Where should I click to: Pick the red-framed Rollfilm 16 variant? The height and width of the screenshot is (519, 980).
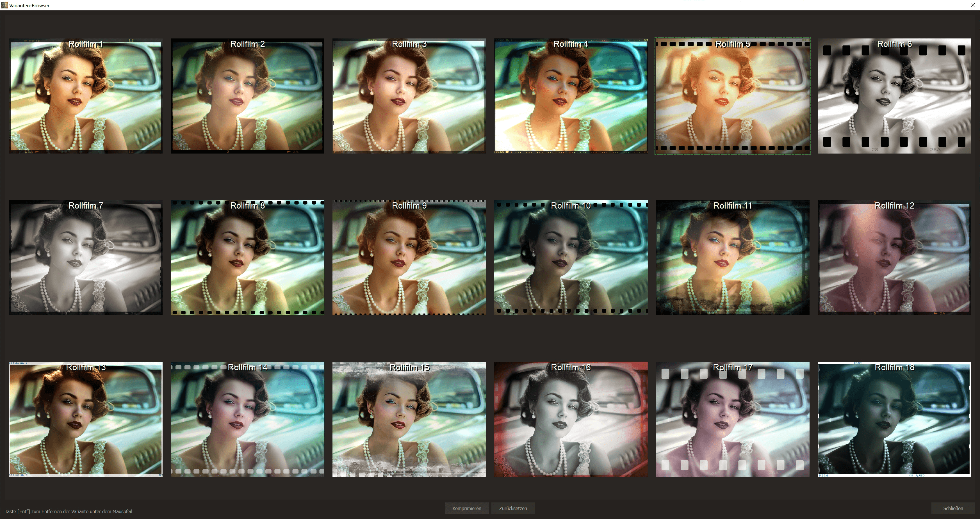click(x=571, y=419)
